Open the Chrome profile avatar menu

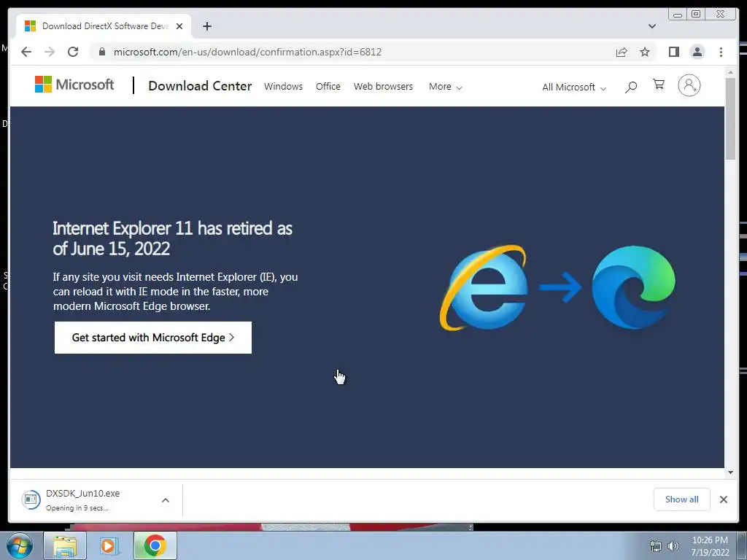coord(697,52)
